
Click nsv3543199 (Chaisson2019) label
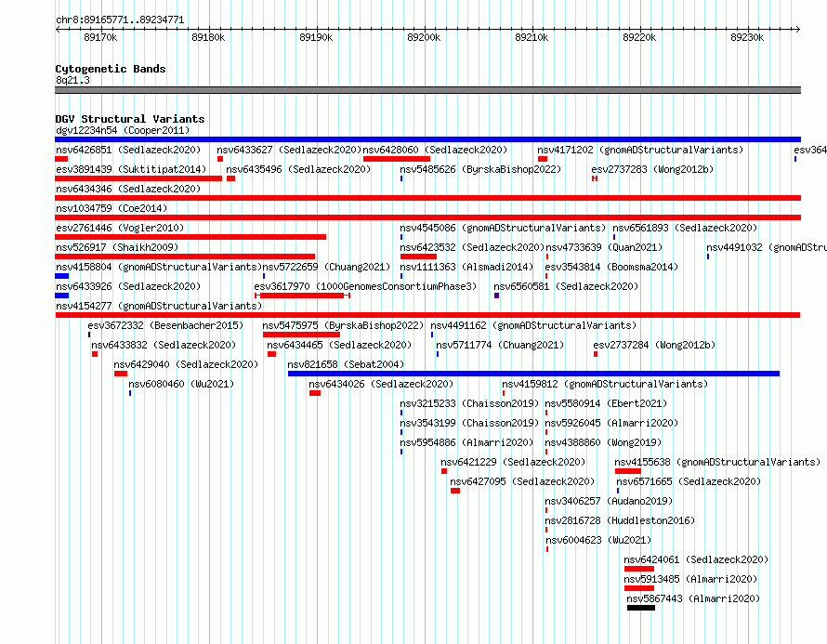click(469, 423)
